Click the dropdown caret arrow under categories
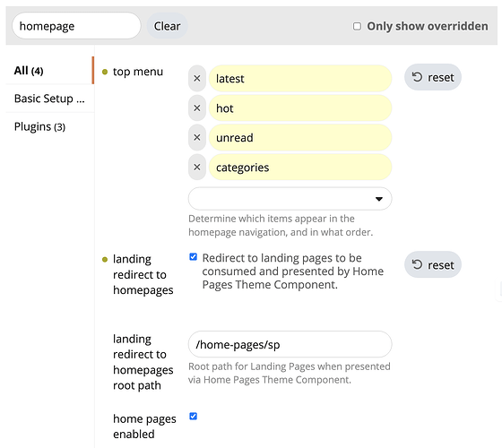The height and width of the screenshot is (448, 502). point(379,199)
